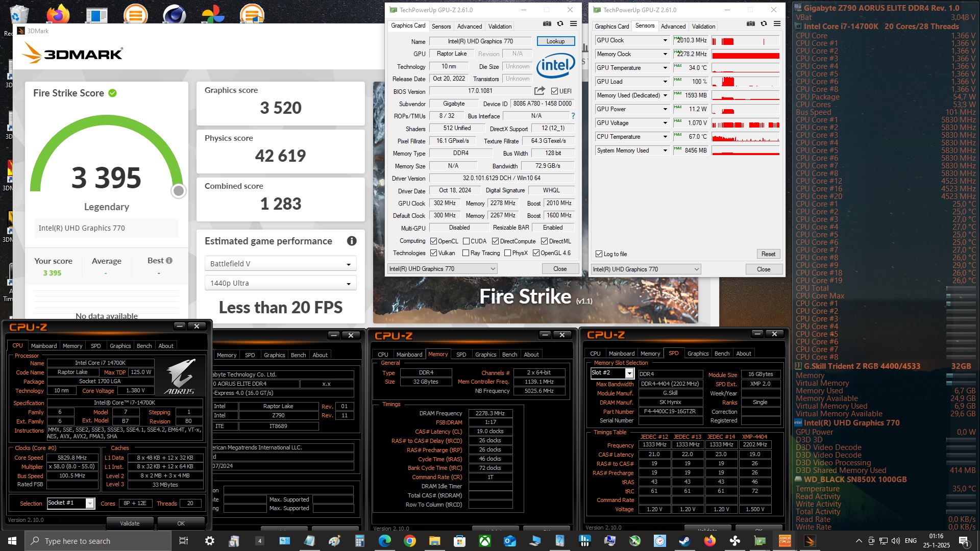Open Bench tab in CPU-Z SPD window
The image size is (980, 551).
pos(722,354)
